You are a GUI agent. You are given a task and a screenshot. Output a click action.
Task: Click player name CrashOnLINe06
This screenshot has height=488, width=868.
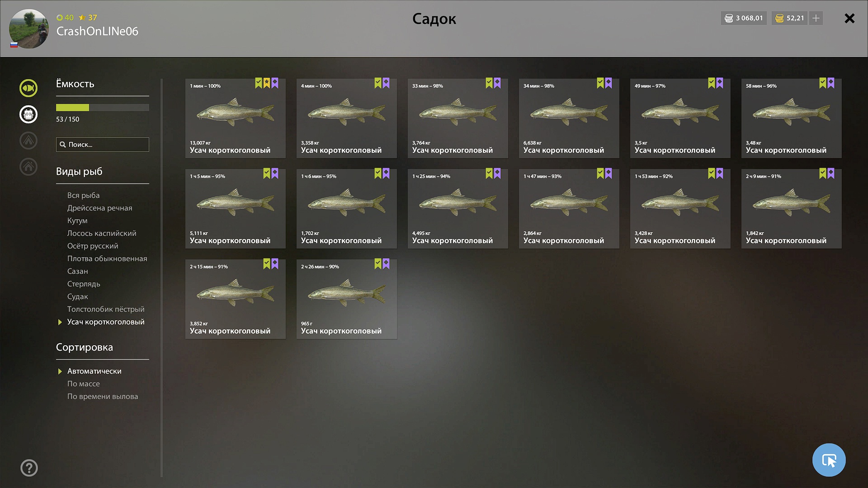[97, 31]
